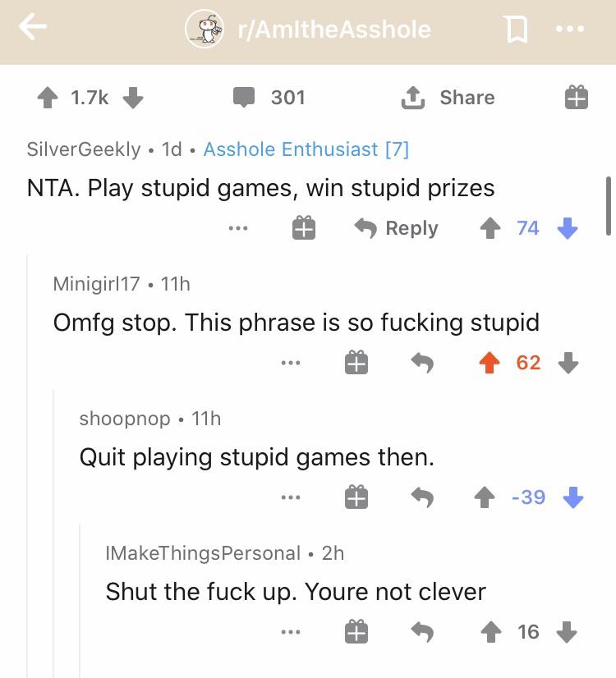Reply to Minigirl17's comment via arrow icon

click(x=423, y=363)
